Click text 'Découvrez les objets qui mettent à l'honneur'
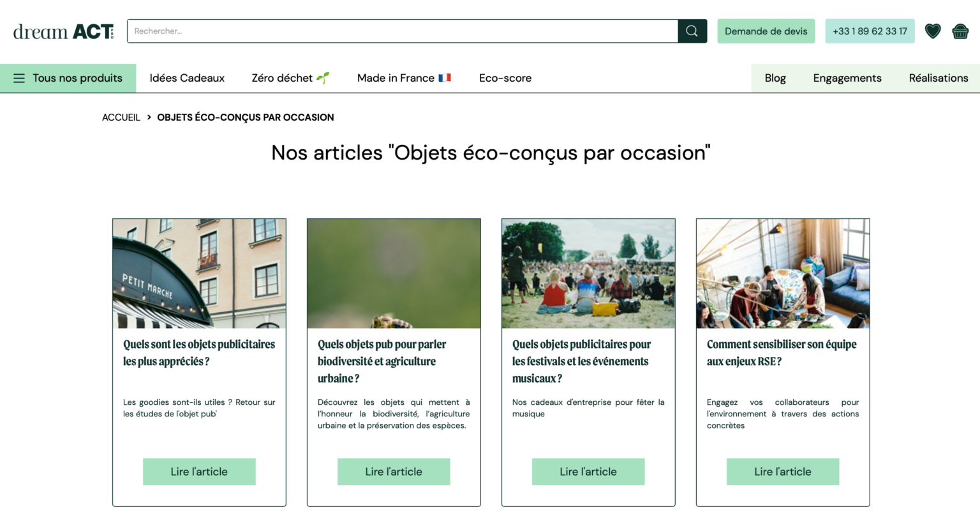This screenshot has height=514, width=980. pos(394,408)
